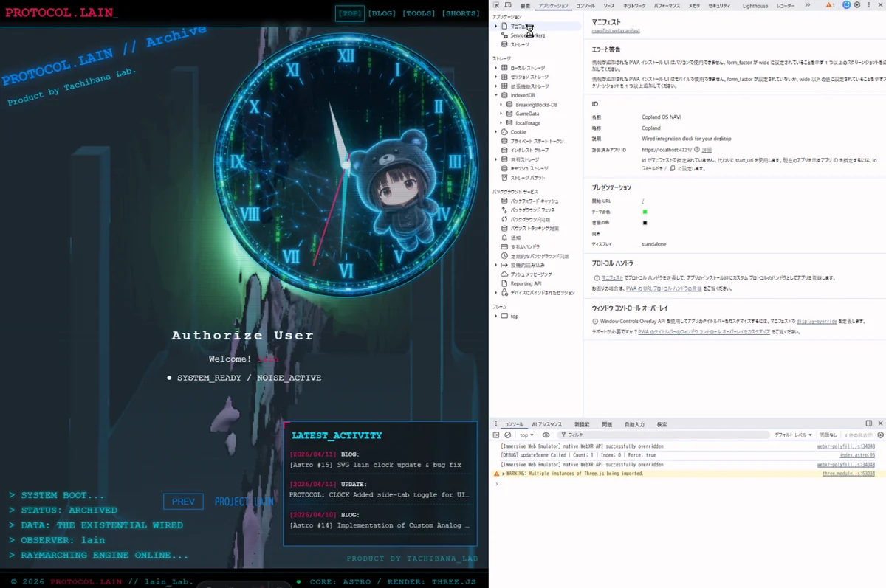Click the warning count badge icon
This screenshot has height=588, width=886.
[x=831, y=5]
